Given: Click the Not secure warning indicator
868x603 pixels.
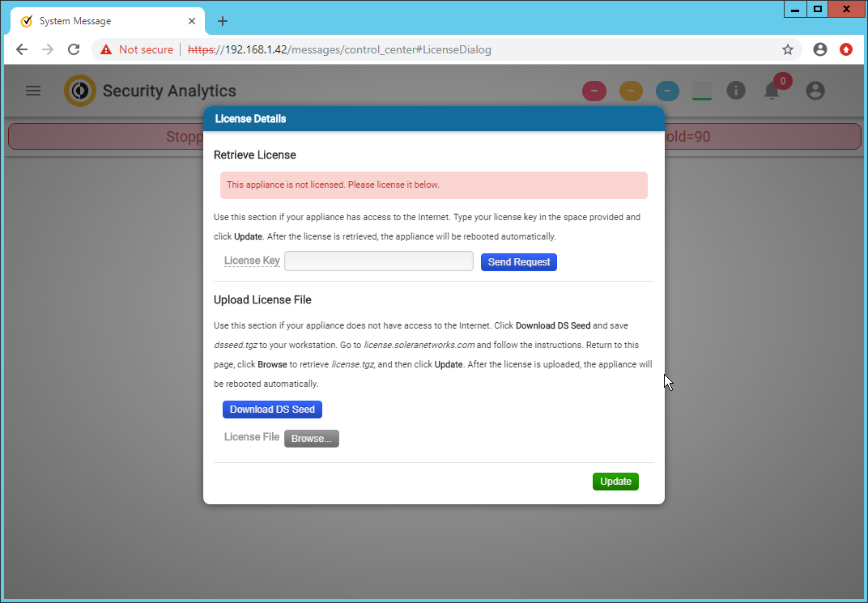Looking at the screenshot, I should pos(137,49).
